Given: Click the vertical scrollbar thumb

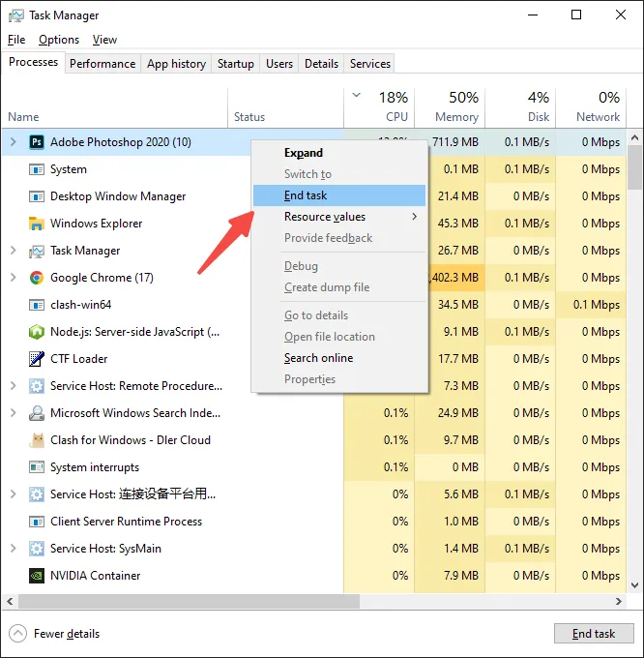Looking at the screenshot, I should coord(634,167).
